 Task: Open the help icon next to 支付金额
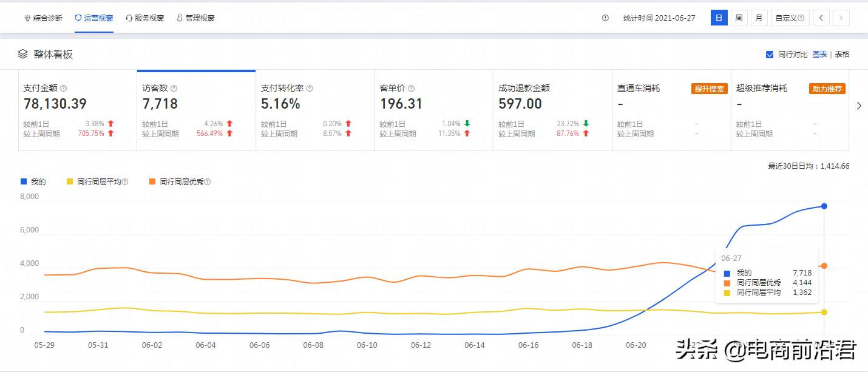[64, 88]
